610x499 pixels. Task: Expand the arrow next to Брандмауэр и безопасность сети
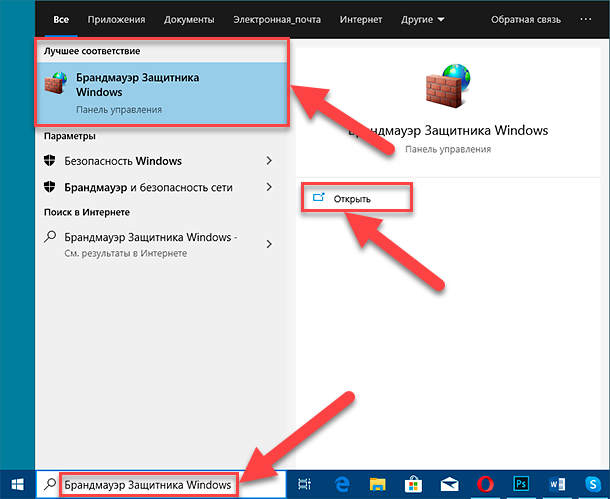[269, 187]
